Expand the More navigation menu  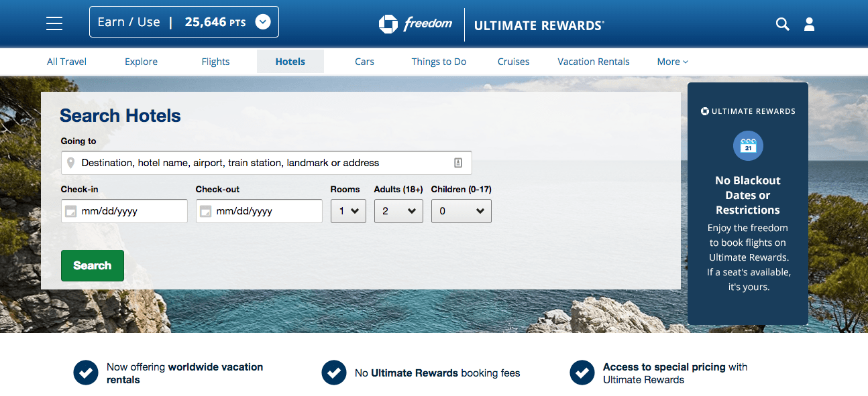[671, 61]
